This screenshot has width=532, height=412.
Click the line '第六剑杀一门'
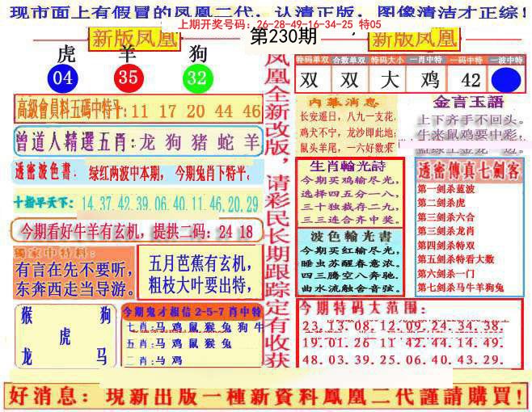(x=445, y=273)
